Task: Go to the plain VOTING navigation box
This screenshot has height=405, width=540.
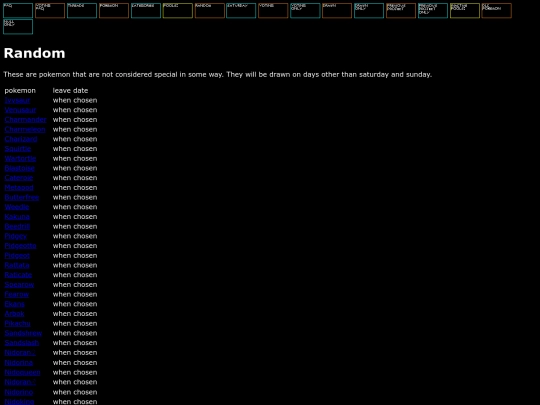Action: [273, 11]
